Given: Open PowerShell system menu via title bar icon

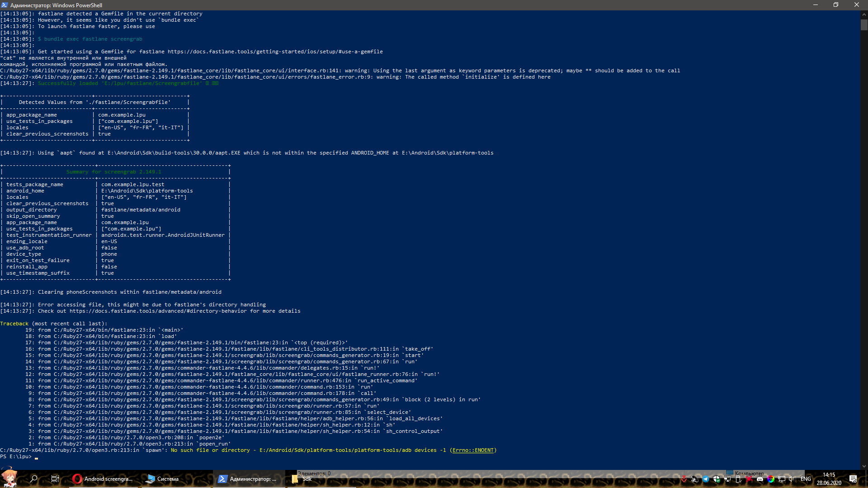Looking at the screenshot, I should point(5,5).
